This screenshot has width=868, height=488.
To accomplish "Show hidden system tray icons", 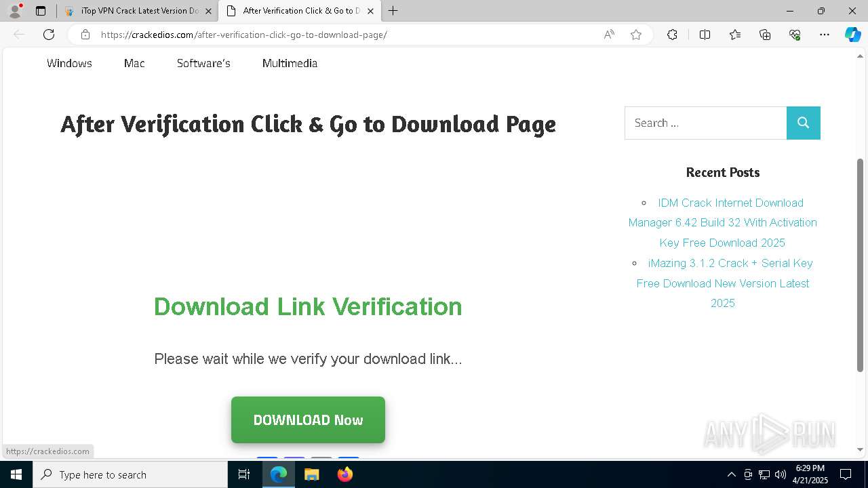I will click(731, 474).
